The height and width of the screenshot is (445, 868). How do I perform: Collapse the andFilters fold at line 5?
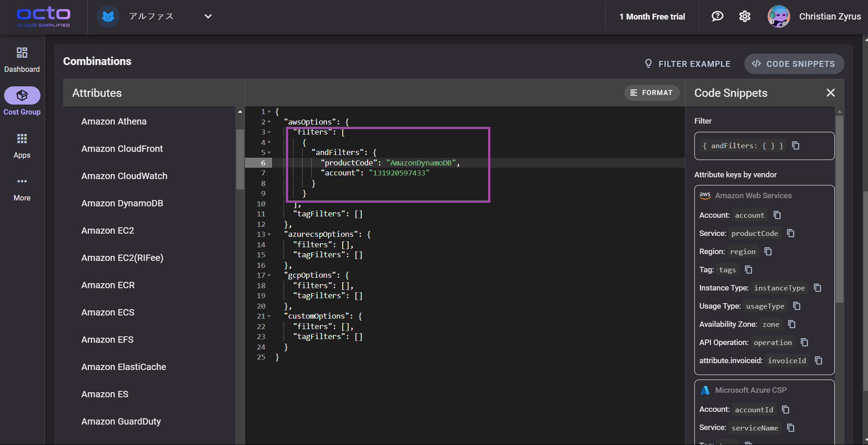click(x=269, y=153)
